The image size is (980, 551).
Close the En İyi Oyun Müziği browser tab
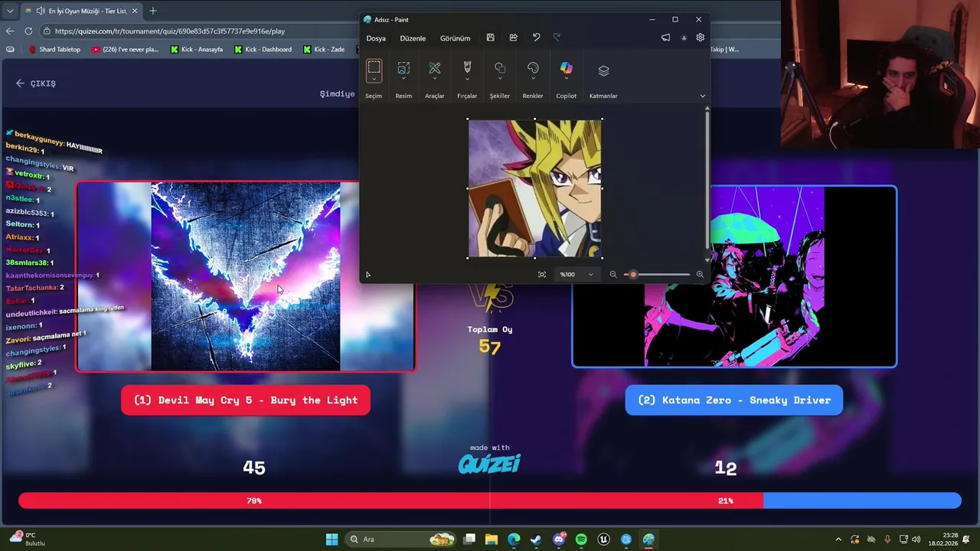[x=134, y=11]
